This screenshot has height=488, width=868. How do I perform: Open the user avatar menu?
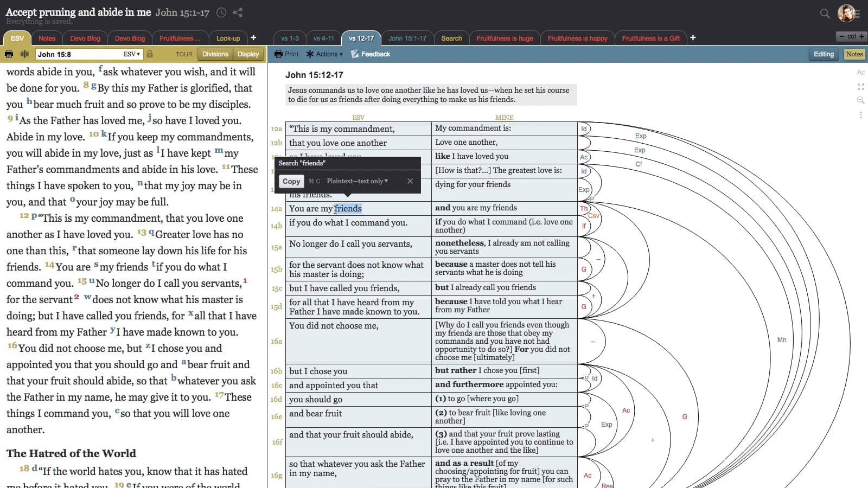(x=846, y=13)
